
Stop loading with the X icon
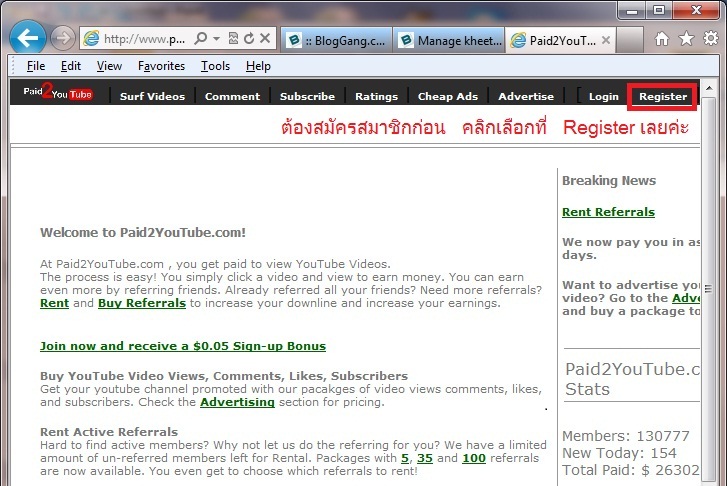click(x=265, y=38)
